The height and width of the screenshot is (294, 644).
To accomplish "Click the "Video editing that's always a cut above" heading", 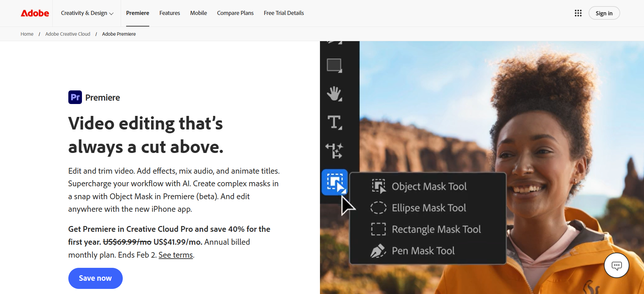I will pyautogui.click(x=146, y=135).
